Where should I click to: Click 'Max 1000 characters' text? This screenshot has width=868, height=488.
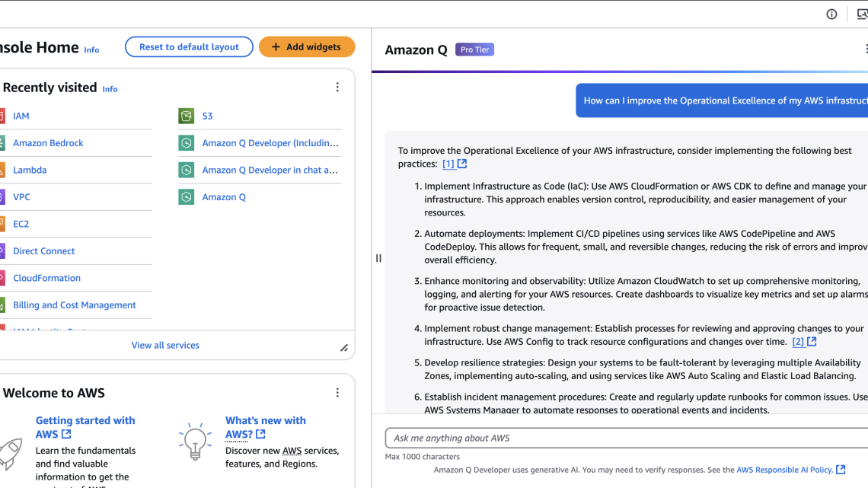click(423, 457)
